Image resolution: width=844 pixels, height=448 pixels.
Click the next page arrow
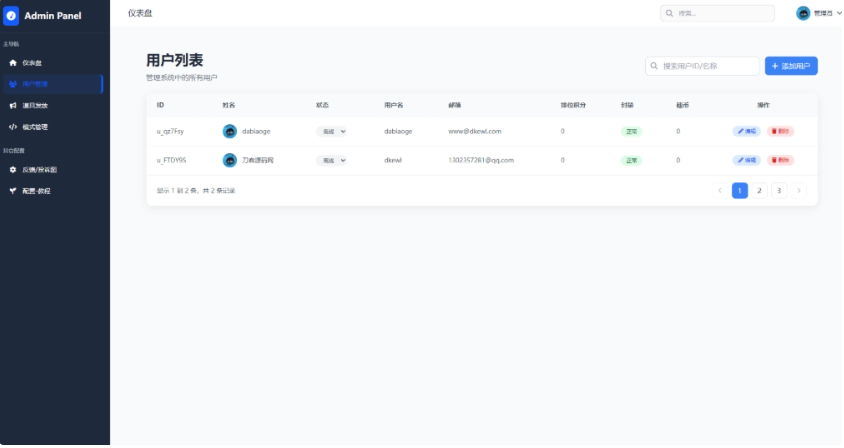coord(799,190)
